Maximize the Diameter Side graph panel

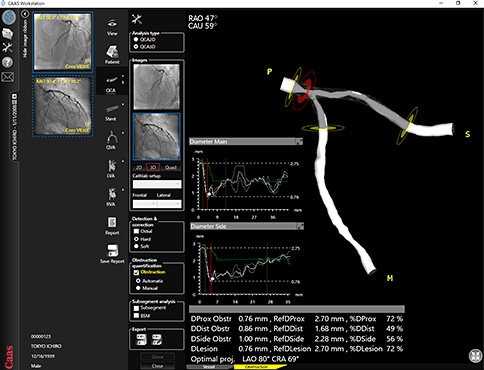click(300, 227)
